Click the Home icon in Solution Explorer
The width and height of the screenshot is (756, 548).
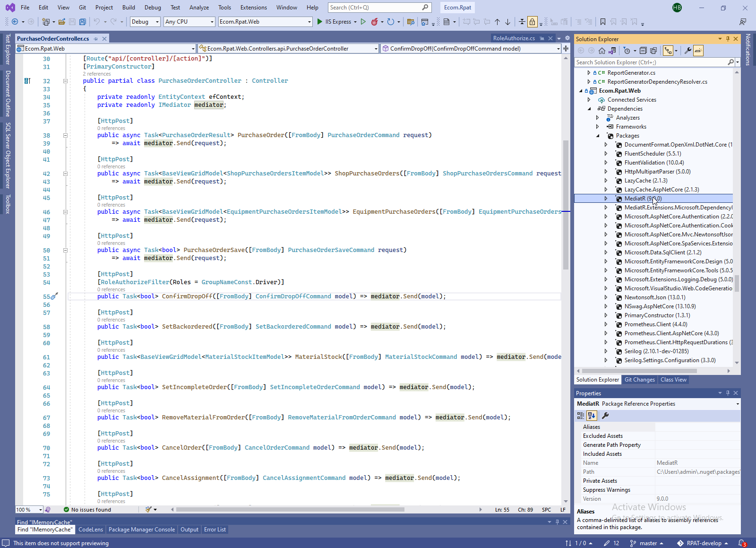[601, 51]
